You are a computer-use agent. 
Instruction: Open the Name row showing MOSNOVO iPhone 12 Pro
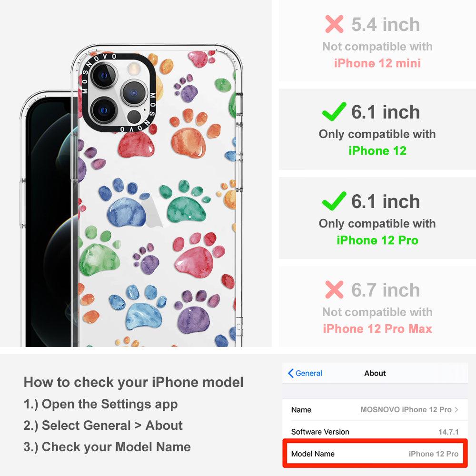pos(375,409)
